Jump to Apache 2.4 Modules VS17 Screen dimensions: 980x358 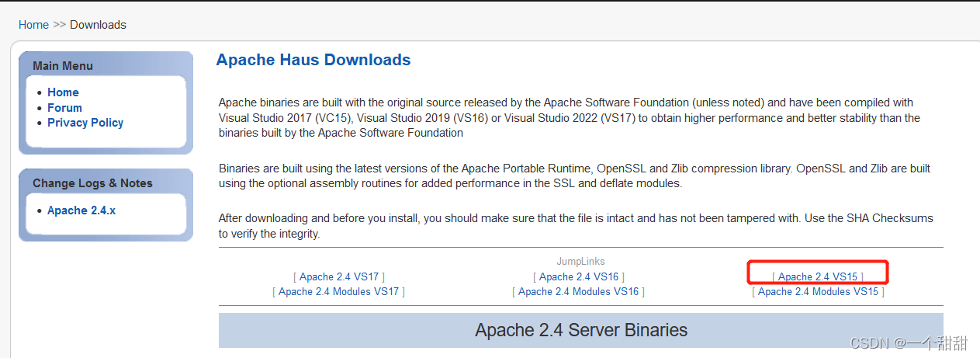coord(338,291)
